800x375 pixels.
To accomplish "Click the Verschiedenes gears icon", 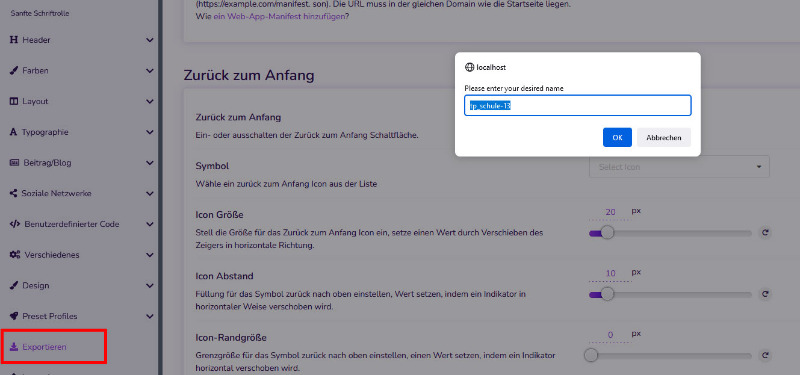I will (x=15, y=255).
